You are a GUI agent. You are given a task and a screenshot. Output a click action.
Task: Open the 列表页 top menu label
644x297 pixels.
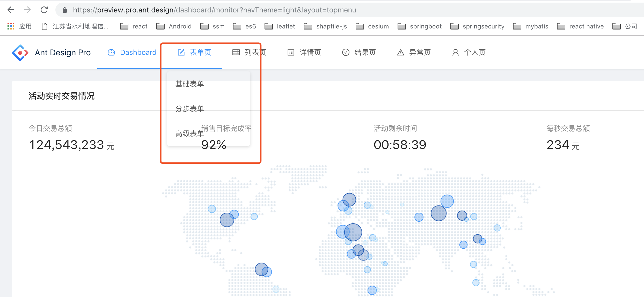click(x=255, y=52)
